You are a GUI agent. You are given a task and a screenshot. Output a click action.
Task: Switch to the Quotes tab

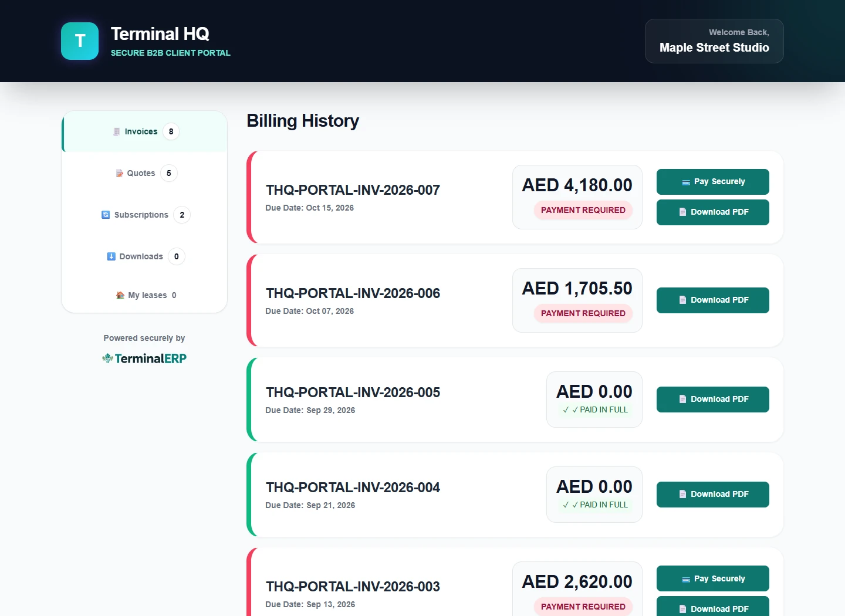pos(144,173)
